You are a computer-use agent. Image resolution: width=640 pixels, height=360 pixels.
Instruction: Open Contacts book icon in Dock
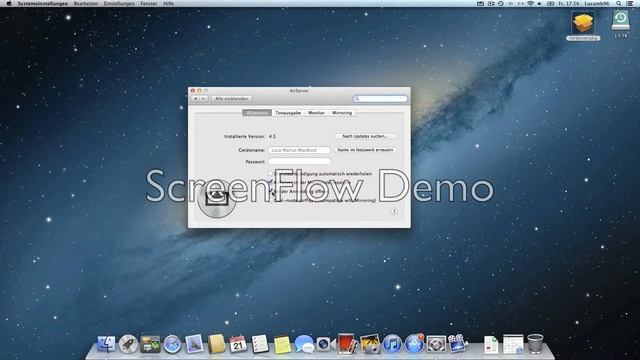point(216,344)
